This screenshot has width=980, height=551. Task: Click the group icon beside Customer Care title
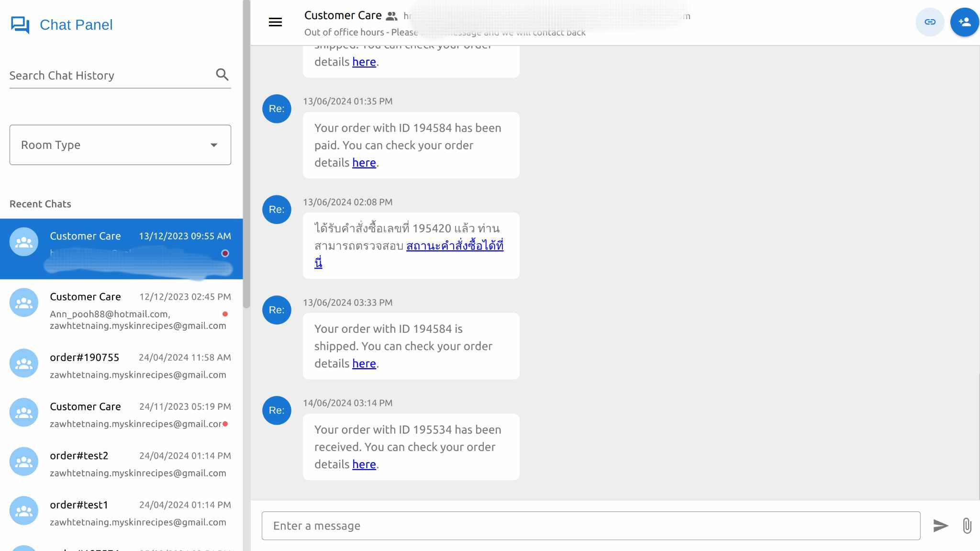point(391,15)
